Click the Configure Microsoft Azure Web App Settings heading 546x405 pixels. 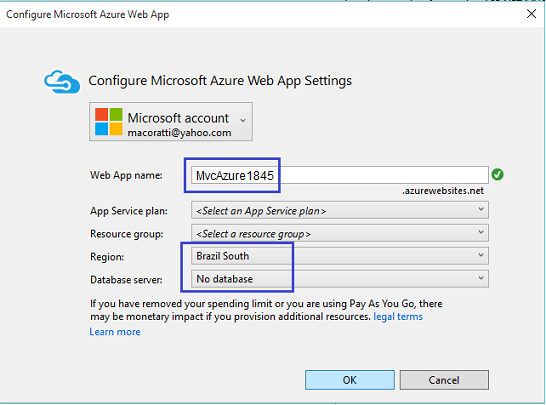click(220, 81)
